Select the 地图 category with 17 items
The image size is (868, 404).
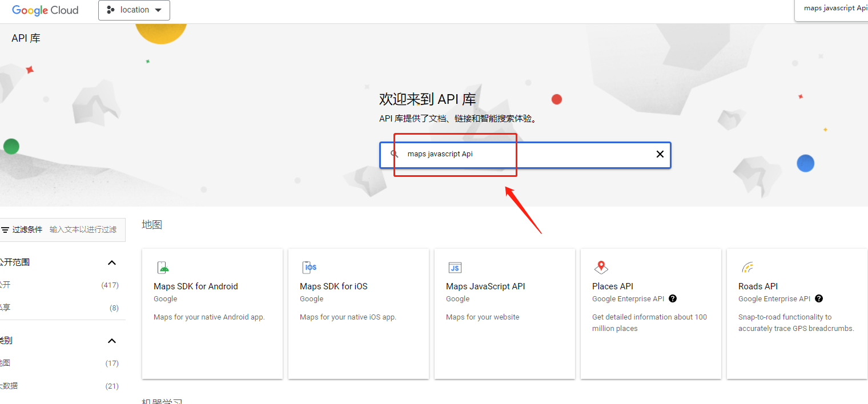pos(59,363)
